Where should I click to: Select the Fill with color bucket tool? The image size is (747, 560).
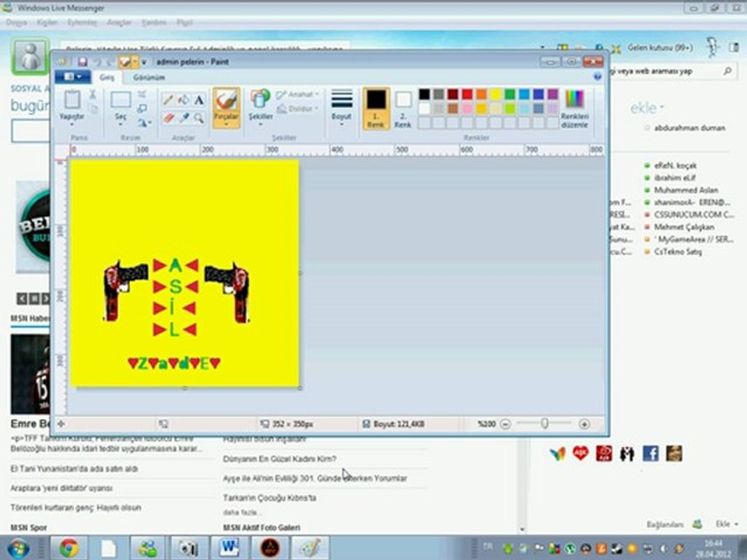[184, 100]
